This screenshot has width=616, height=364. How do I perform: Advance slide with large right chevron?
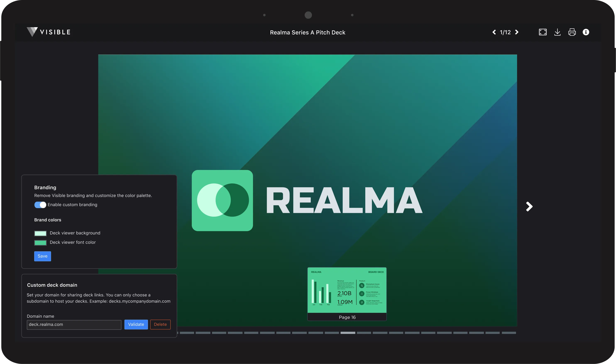tap(529, 206)
